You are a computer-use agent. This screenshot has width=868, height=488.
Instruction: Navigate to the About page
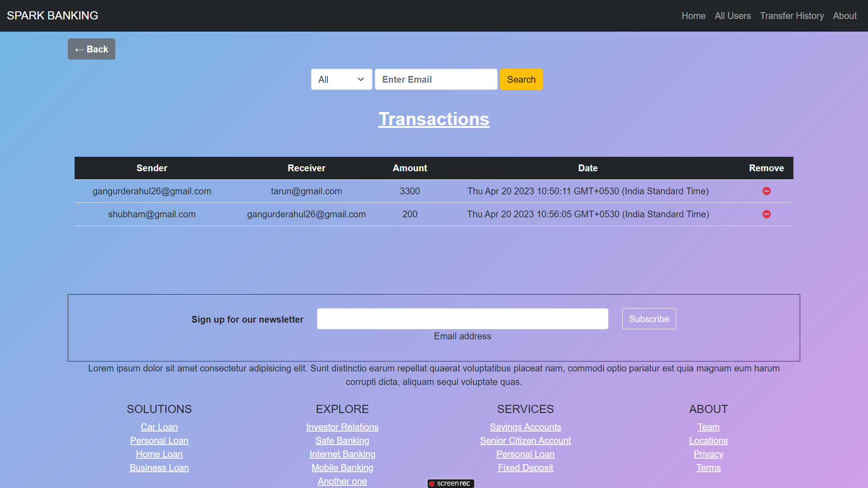pyautogui.click(x=844, y=16)
